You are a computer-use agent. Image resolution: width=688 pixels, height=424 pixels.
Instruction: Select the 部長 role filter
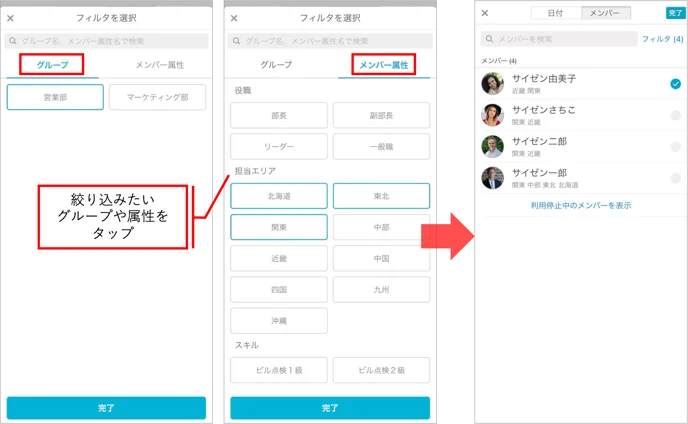pyautogui.click(x=279, y=115)
